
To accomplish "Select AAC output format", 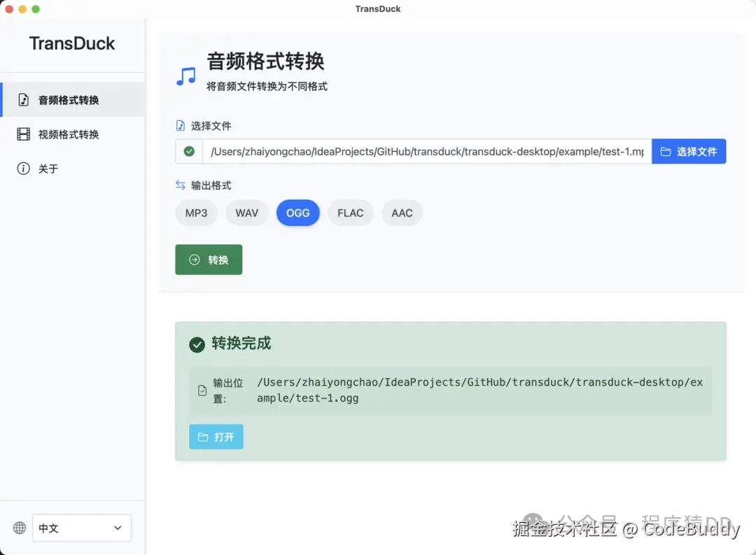I will click(402, 213).
